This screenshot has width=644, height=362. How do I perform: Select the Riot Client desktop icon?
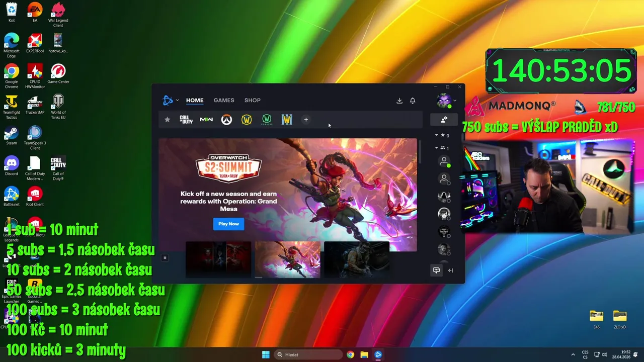coord(35,197)
